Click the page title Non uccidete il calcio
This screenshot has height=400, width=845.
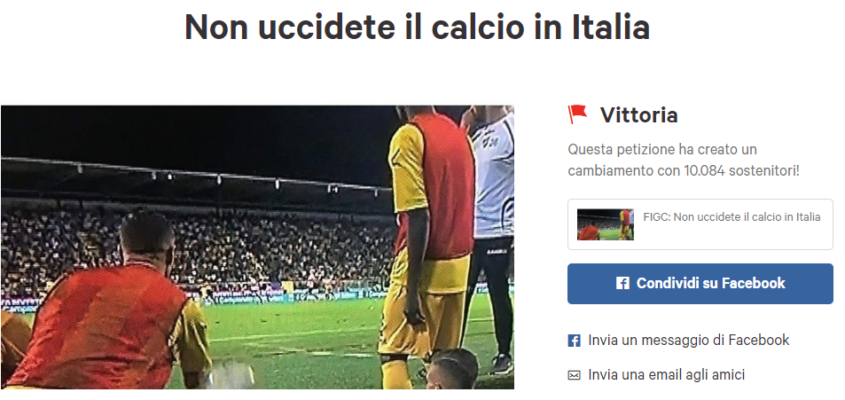(417, 27)
